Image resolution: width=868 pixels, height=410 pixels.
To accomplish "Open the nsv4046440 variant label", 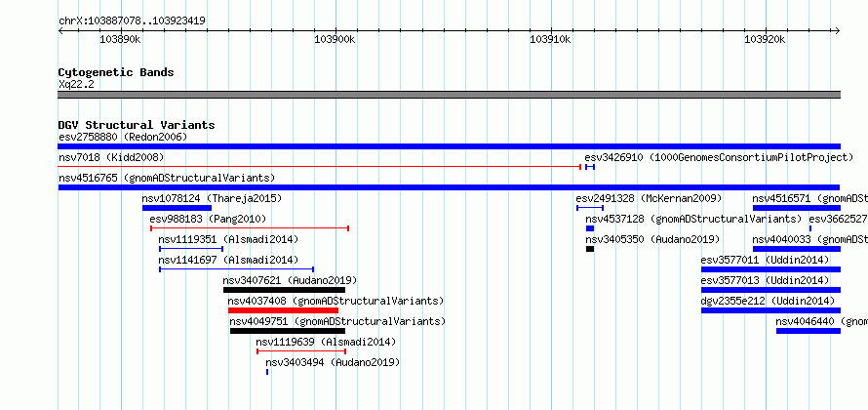I will pyautogui.click(x=821, y=321).
